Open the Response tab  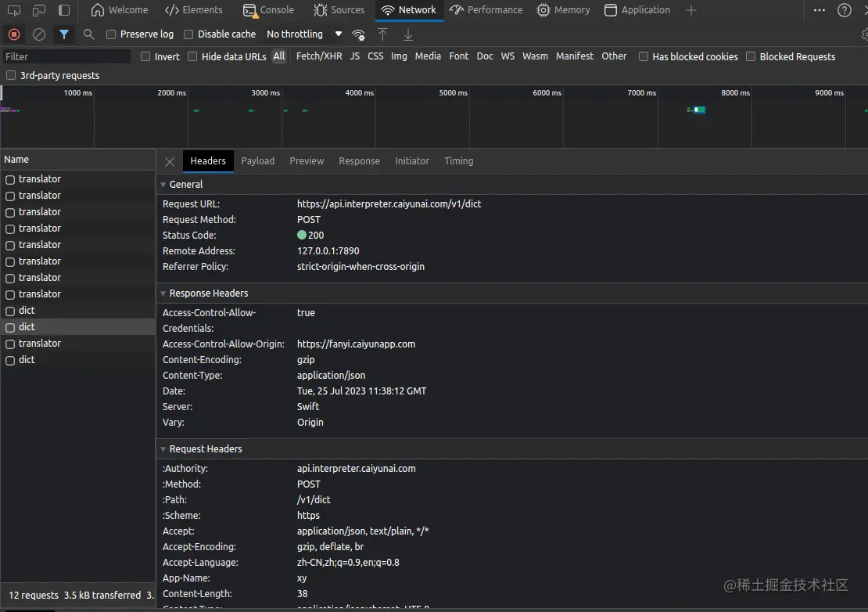359,160
